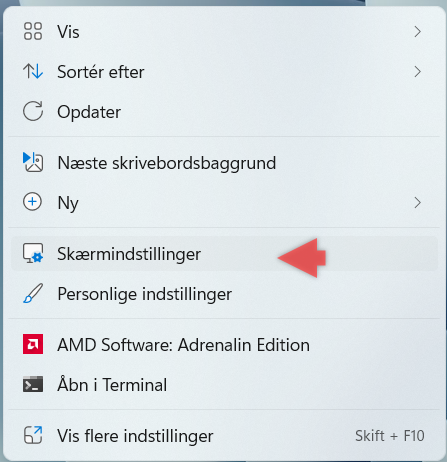Image resolution: width=447 pixels, height=462 pixels.
Task: Click the Ny plus circle icon
Action: pos(33,202)
